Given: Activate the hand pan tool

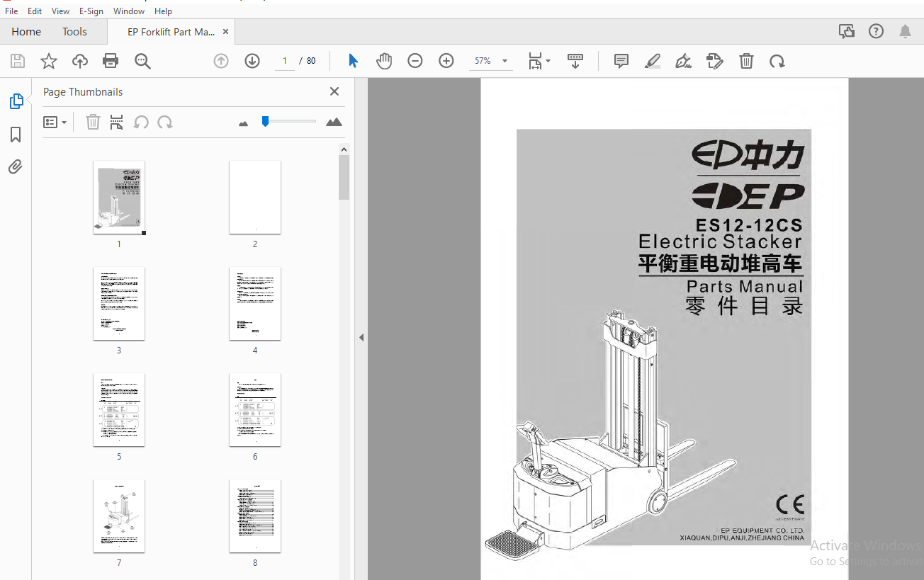Looking at the screenshot, I should [x=384, y=61].
